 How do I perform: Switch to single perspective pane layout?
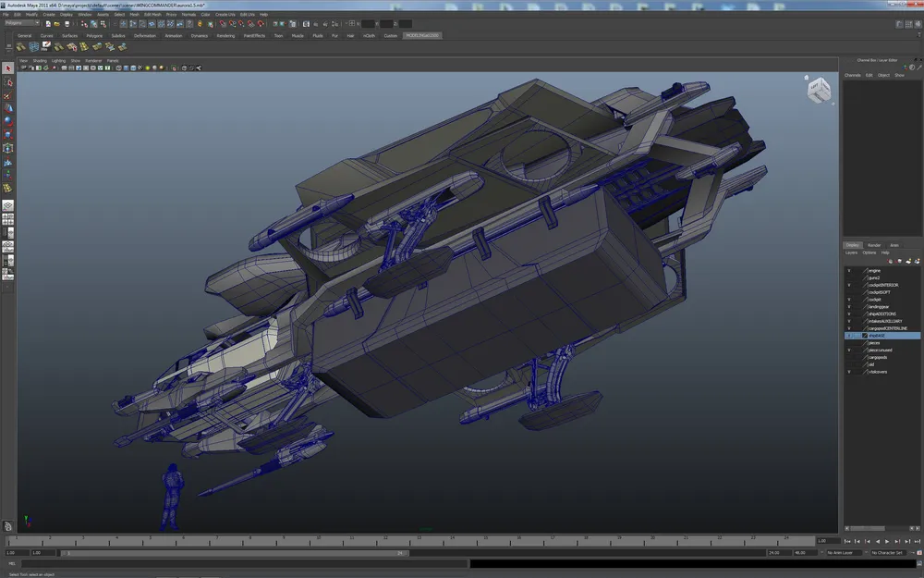[x=8, y=205]
